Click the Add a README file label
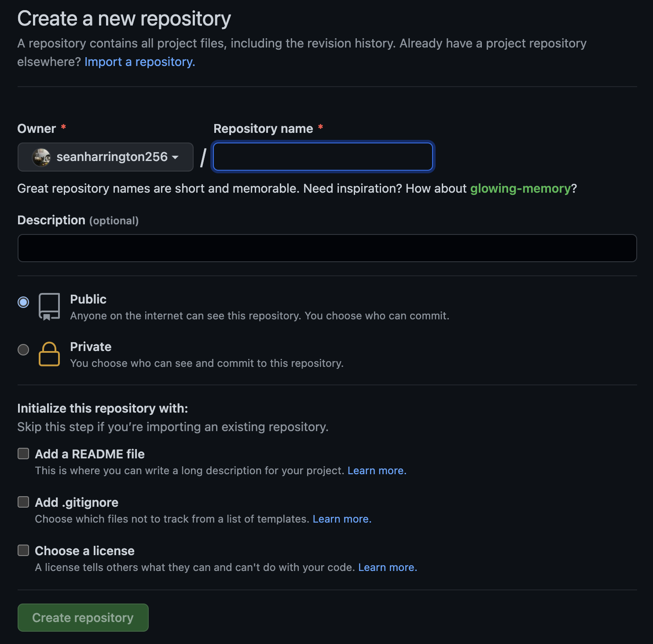Screen dimensions: 653x644 pos(90,454)
